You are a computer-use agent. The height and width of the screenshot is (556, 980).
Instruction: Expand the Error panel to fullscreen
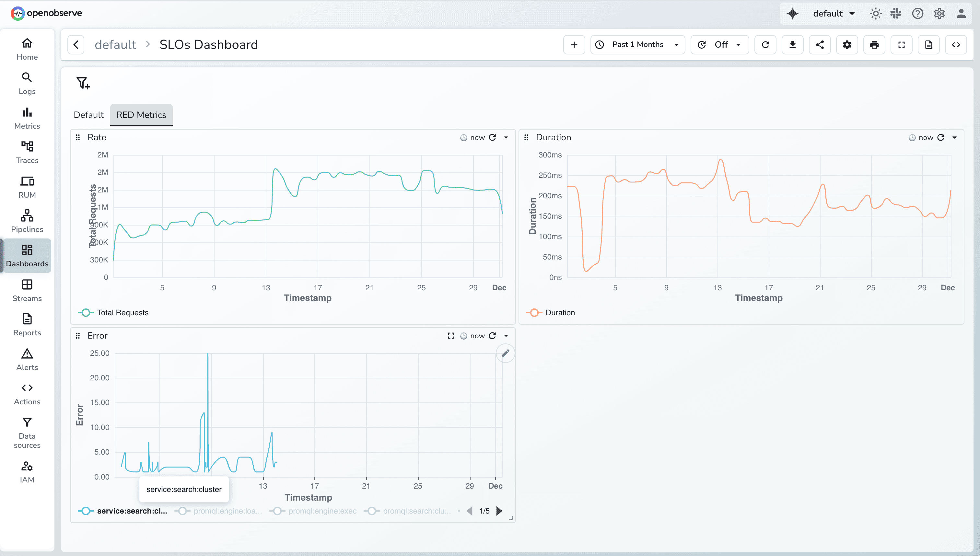(451, 335)
